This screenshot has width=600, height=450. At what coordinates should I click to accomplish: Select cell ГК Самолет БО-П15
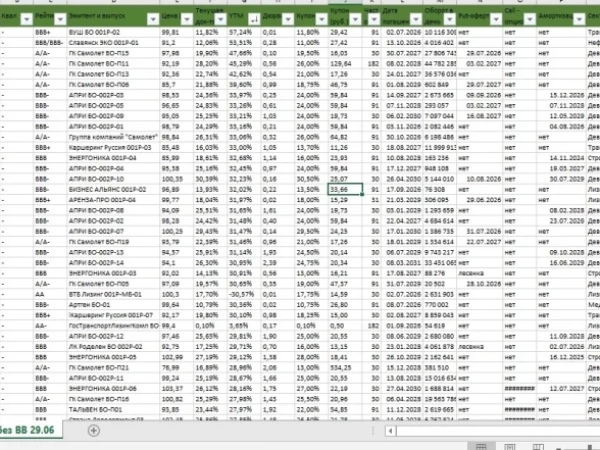pyautogui.click(x=113, y=53)
